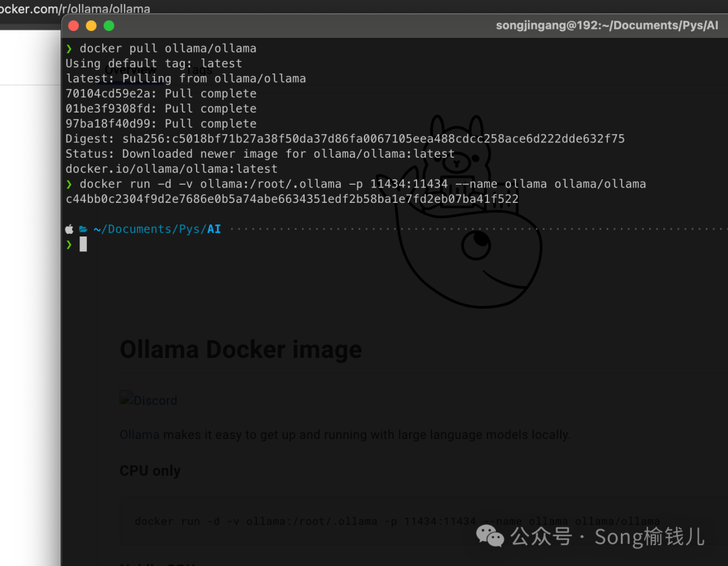
Task: Click the 'CPU only' heading in browser
Action: pyautogui.click(x=150, y=470)
